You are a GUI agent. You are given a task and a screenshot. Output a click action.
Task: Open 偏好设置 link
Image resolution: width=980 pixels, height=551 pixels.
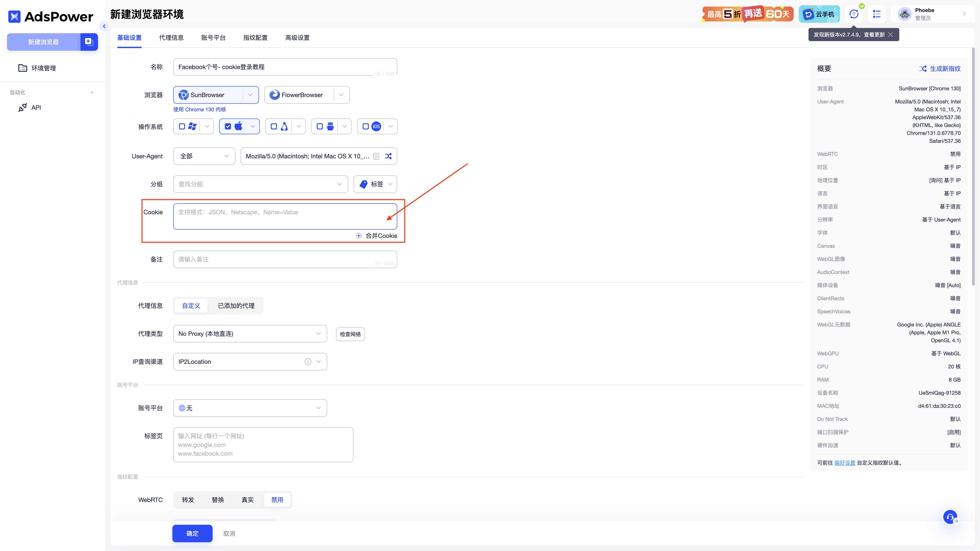point(845,463)
